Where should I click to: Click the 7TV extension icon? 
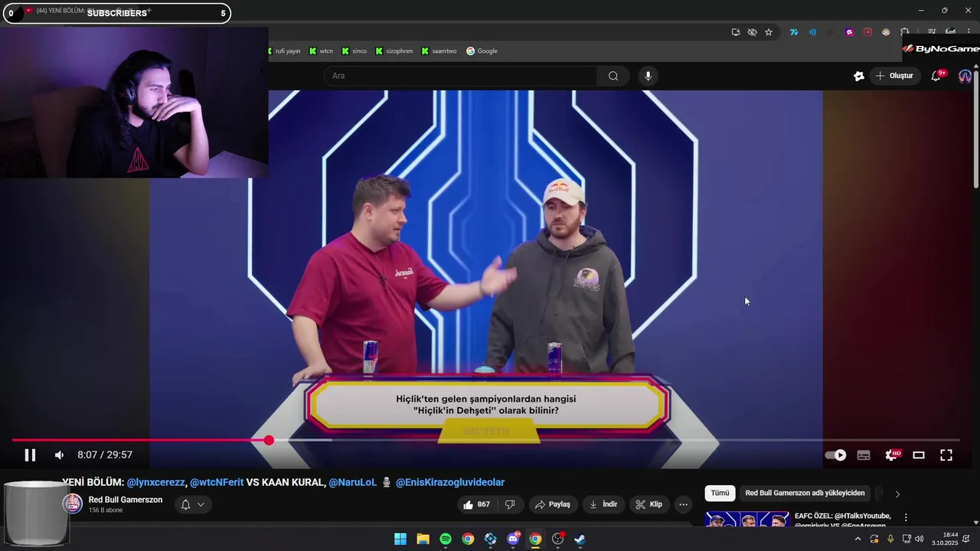click(x=794, y=32)
